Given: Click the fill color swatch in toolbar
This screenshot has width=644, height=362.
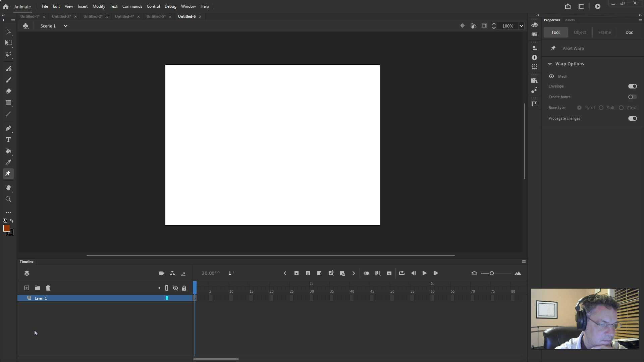Looking at the screenshot, I should click(7, 229).
